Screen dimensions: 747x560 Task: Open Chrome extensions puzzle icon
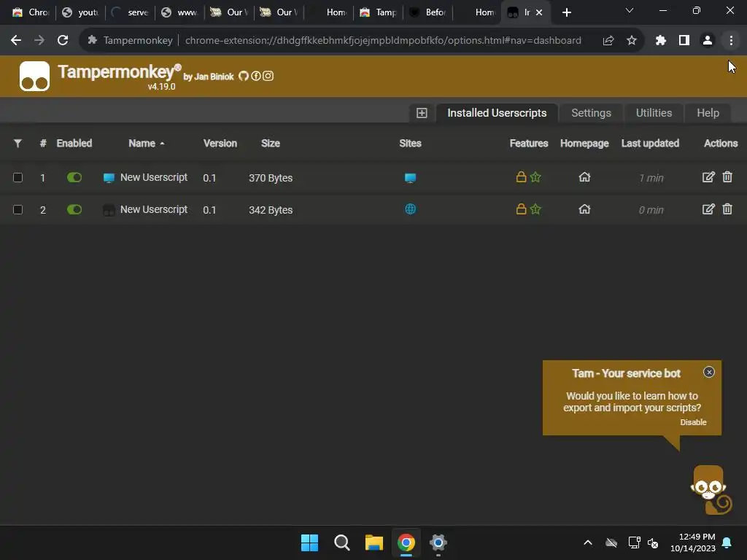pos(660,41)
